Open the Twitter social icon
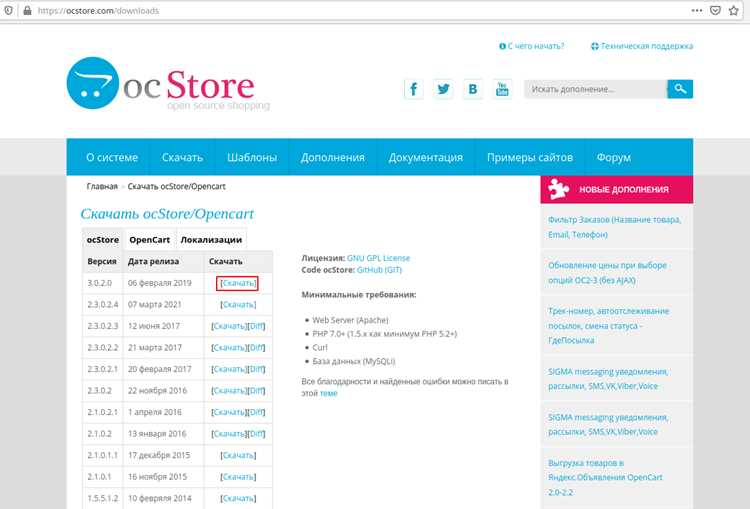 [x=443, y=89]
